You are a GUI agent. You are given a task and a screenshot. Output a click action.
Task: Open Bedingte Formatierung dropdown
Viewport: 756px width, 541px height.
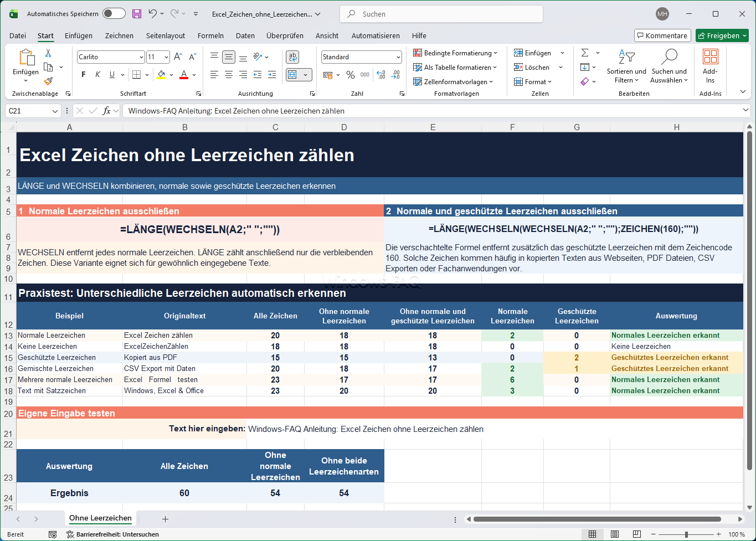coord(455,53)
